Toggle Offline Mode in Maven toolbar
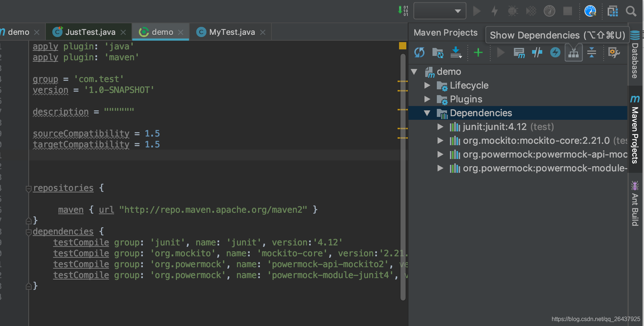The width and height of the screenshot is (644, 326). click(x=537, y=53)
